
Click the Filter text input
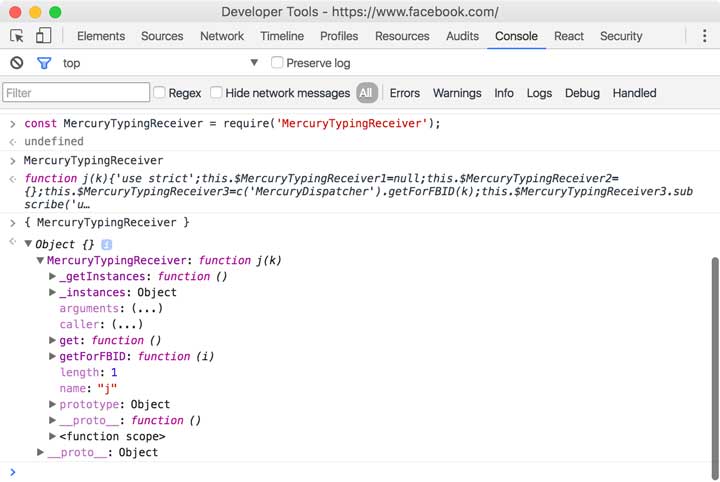pyautogui.click(x=75, y=93)
